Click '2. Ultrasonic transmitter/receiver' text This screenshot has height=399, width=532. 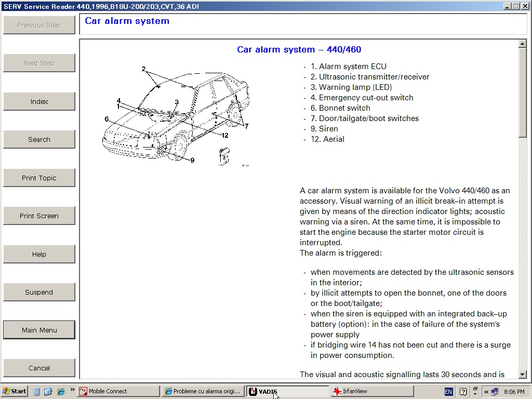[x=370, y=77]
